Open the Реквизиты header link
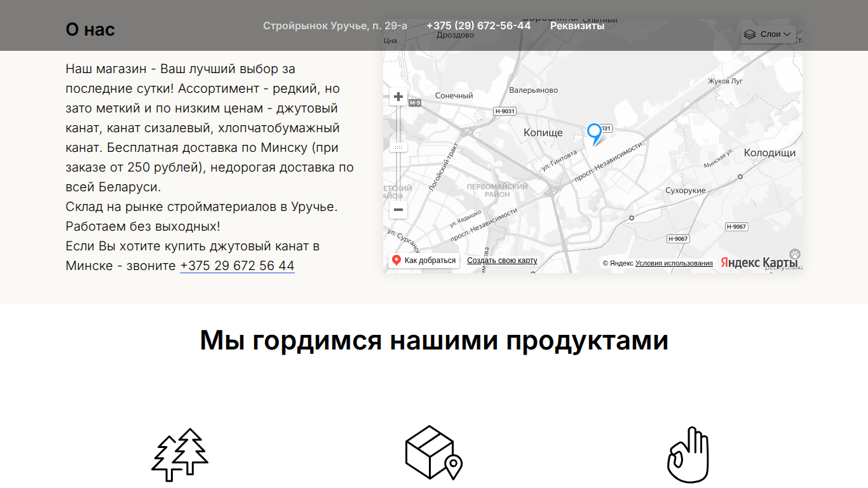 click(x=577, y=25)
